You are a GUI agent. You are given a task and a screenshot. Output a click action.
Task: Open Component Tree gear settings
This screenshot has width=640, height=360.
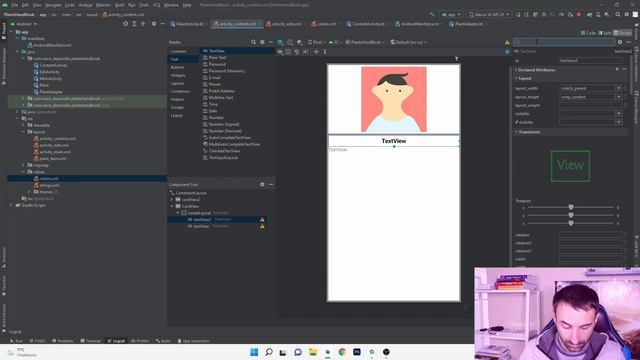coord(262,184)
